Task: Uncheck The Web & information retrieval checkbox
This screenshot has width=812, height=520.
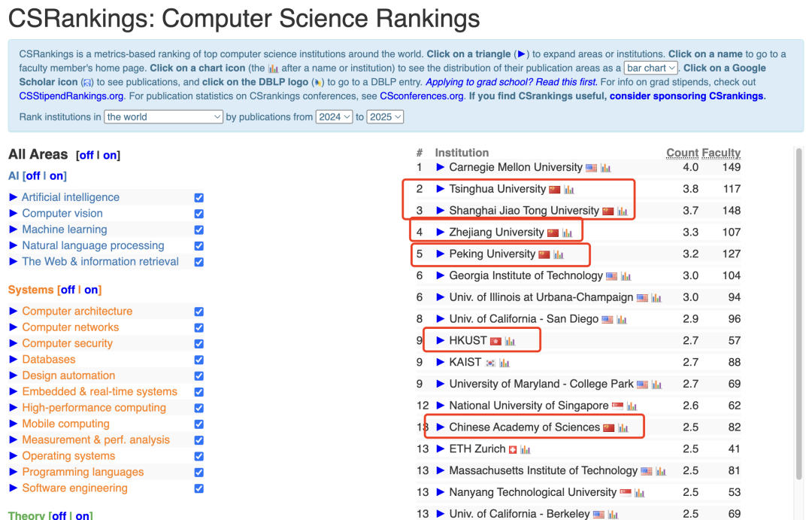Action: point(198,262)
